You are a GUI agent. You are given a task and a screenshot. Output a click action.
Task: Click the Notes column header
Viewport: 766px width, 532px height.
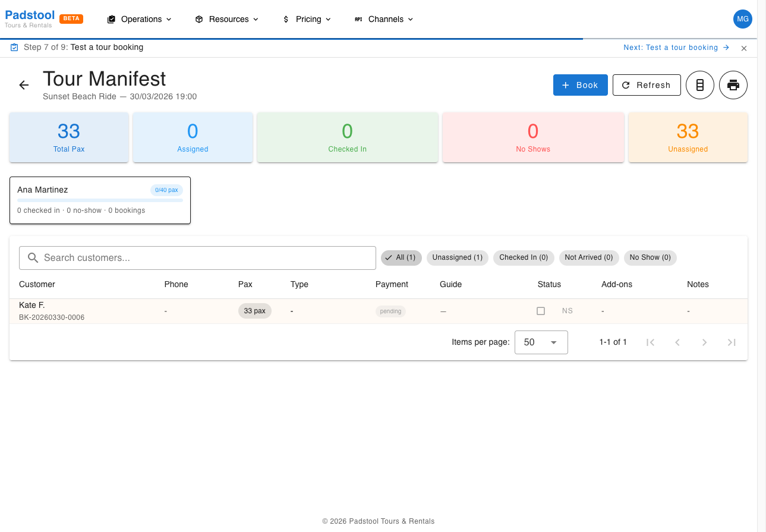[698, 284]
